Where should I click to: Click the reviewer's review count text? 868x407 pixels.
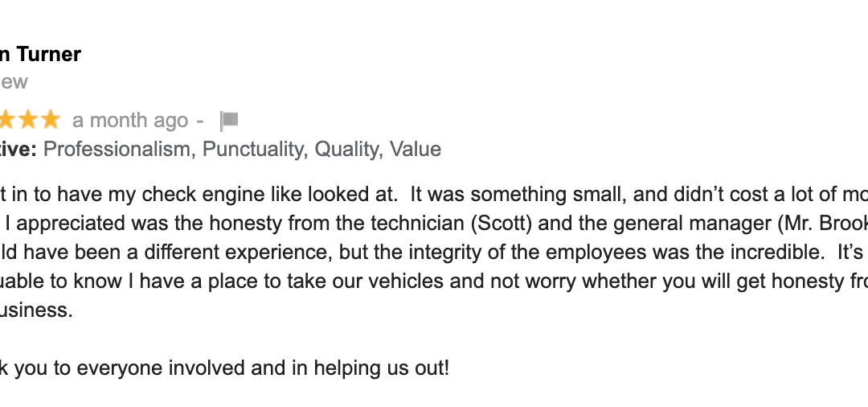(x=14, y=82)
